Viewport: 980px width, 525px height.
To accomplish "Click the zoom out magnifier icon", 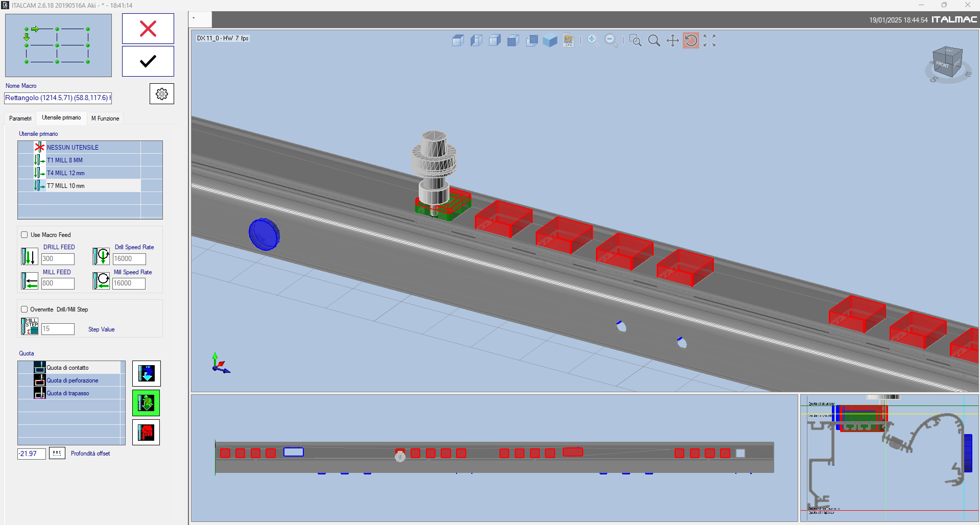I will point(611,40).
